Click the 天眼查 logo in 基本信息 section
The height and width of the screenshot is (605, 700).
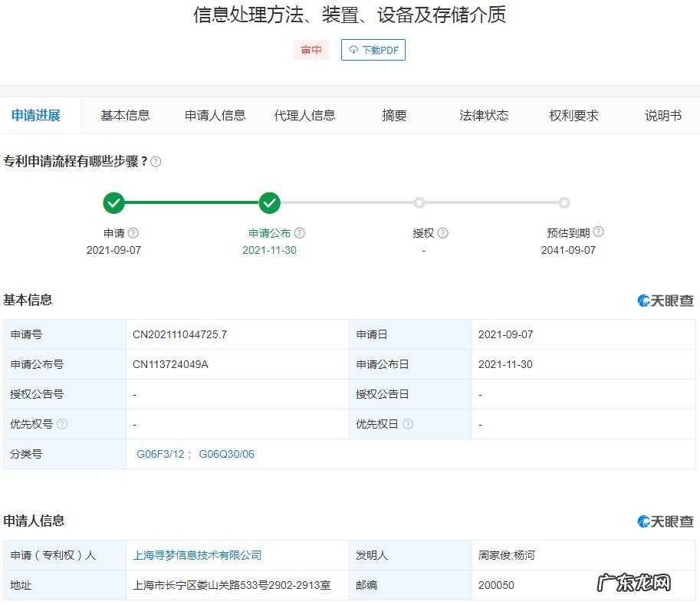664,301
